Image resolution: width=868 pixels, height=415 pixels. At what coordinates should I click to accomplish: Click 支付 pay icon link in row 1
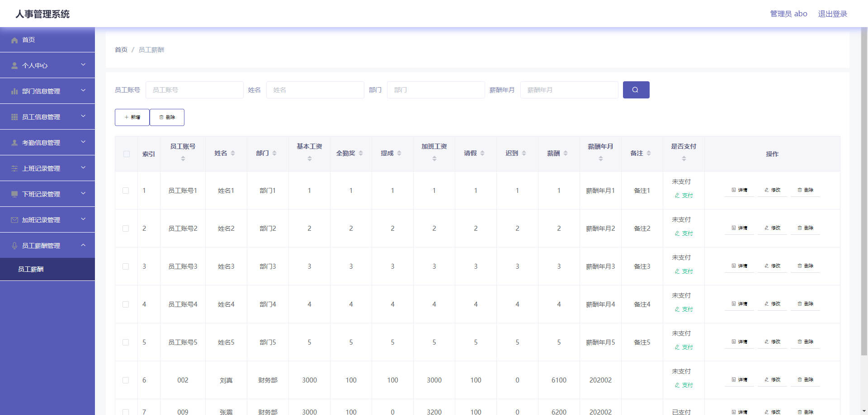click(x=684, y=196)
